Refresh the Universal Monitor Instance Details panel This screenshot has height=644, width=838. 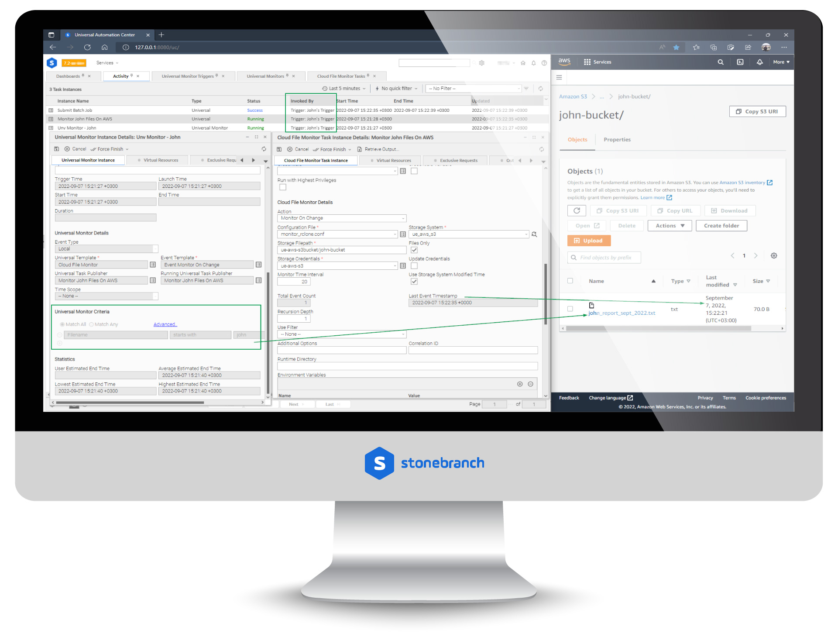point(264,149)
